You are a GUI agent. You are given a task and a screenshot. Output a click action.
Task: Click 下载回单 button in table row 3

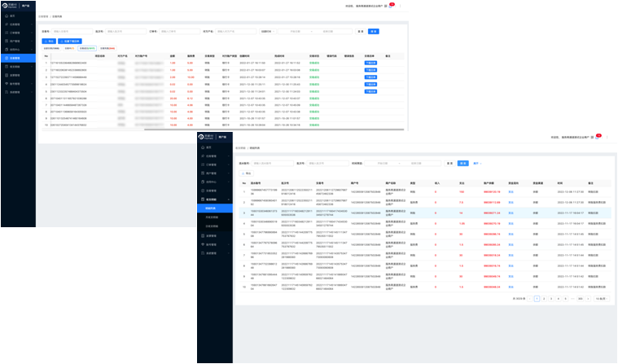(x=370, y=77)
